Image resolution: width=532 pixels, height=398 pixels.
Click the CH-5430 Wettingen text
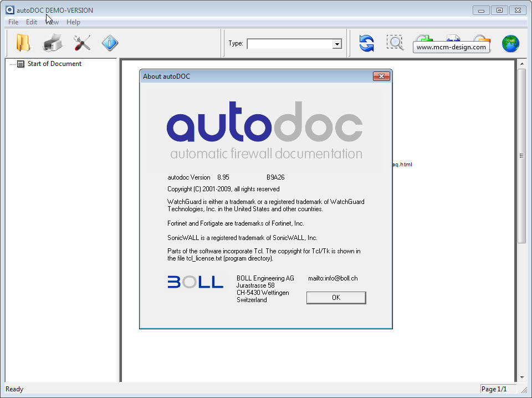pyautogui.click(x=263, y=293)
